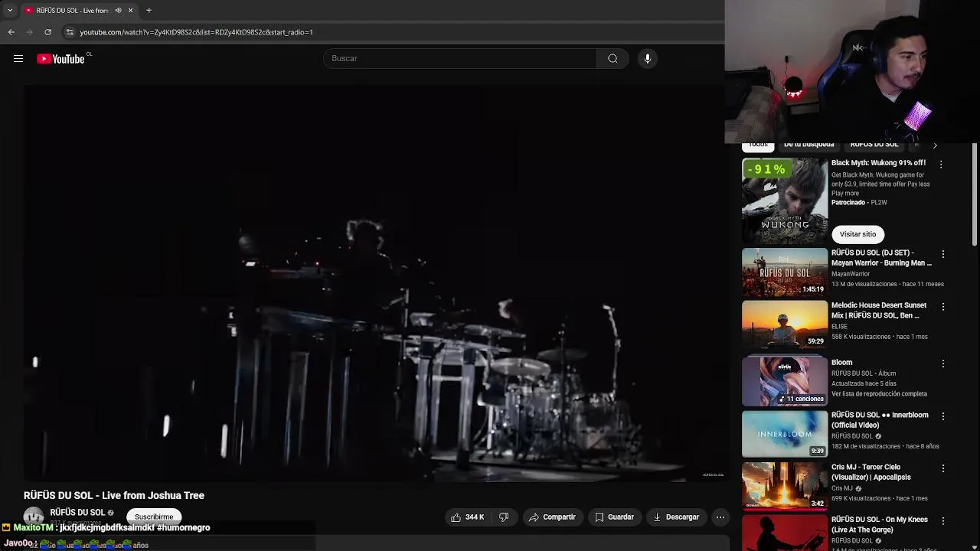Share the video via Compartir
Viewport: 980px width, 551px height.
(551, 517)
